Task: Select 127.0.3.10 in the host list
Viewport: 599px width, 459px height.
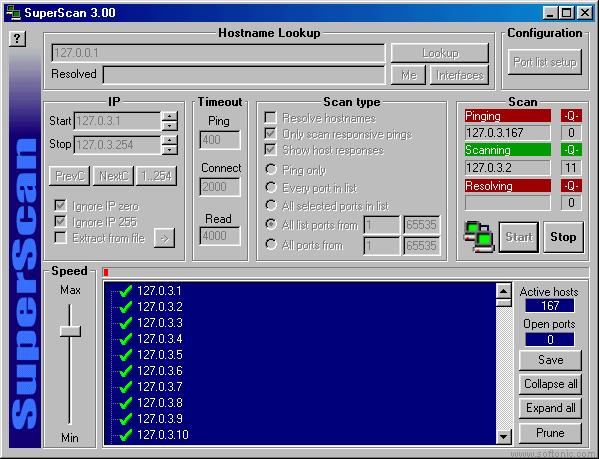Action: (x=163, y=435)
